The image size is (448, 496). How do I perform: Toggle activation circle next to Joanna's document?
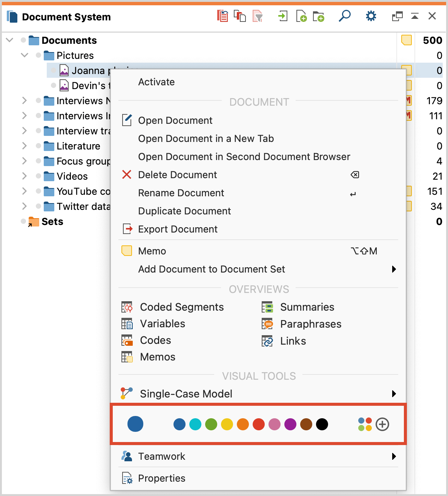[53, 70]
